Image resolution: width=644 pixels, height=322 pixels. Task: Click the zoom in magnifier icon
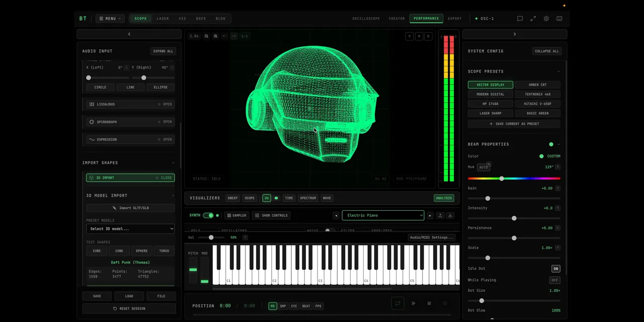coord(215,36)
